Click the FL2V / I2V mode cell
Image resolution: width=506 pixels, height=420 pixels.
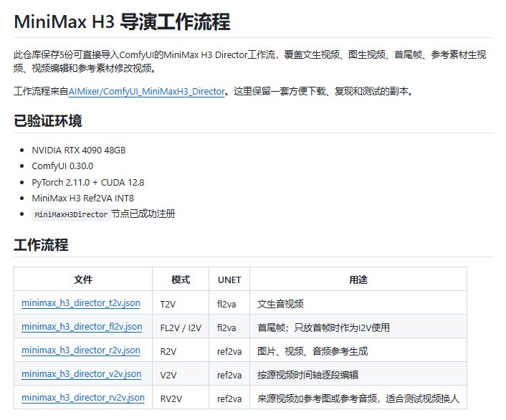coord(181,328)
